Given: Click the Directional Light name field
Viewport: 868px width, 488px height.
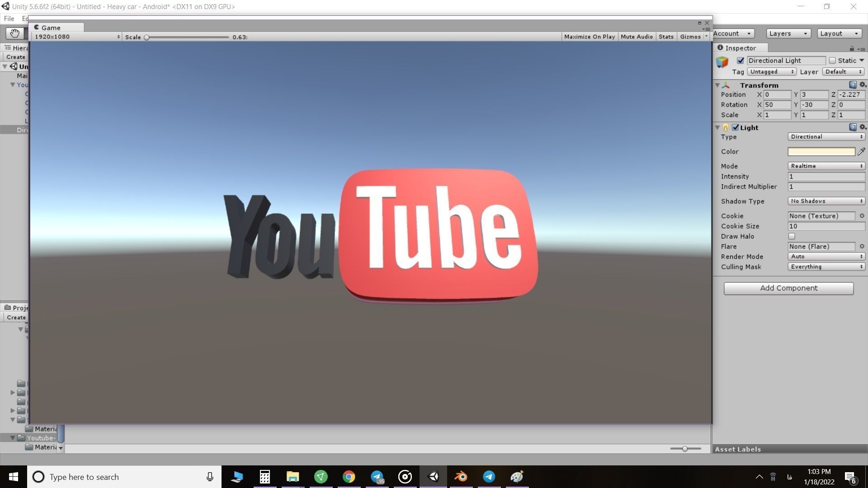Looking at the screenshot, I should pyautogui.click(x=786, y=61).
